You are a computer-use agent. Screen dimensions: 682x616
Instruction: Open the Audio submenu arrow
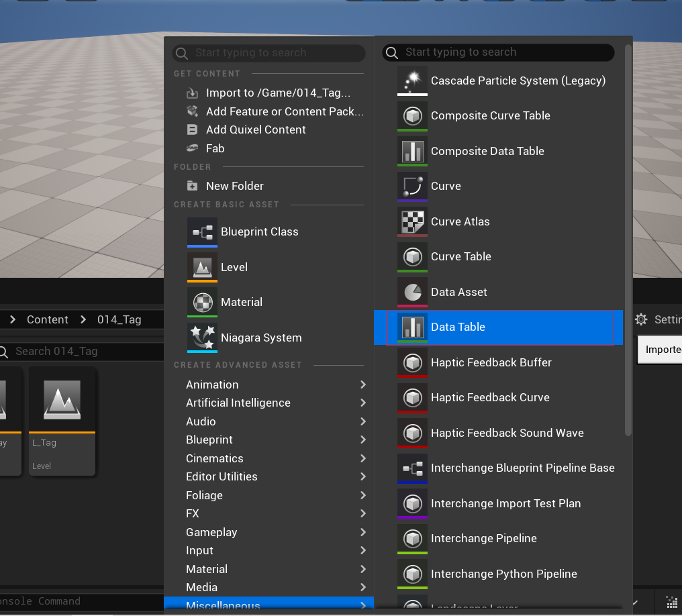(x=362, y=421)
